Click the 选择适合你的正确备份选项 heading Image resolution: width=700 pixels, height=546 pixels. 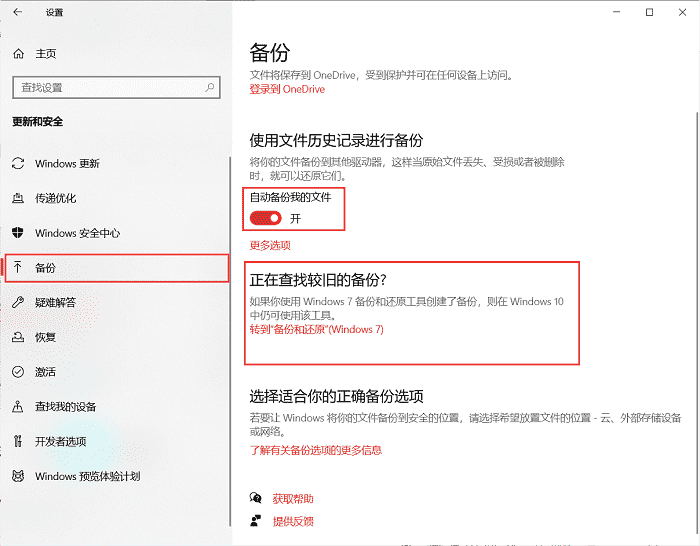coord(336,396)
